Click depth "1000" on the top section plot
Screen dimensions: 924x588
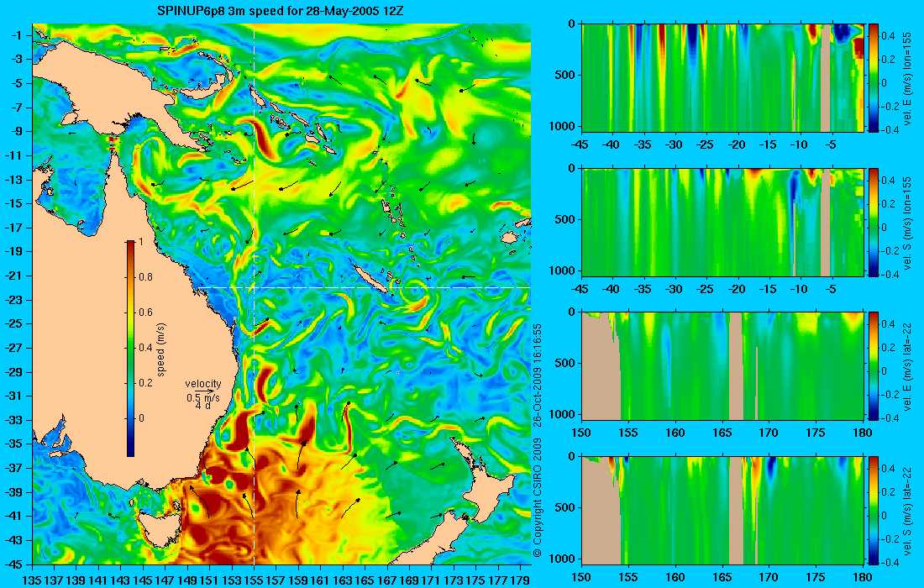pos(564,126)
